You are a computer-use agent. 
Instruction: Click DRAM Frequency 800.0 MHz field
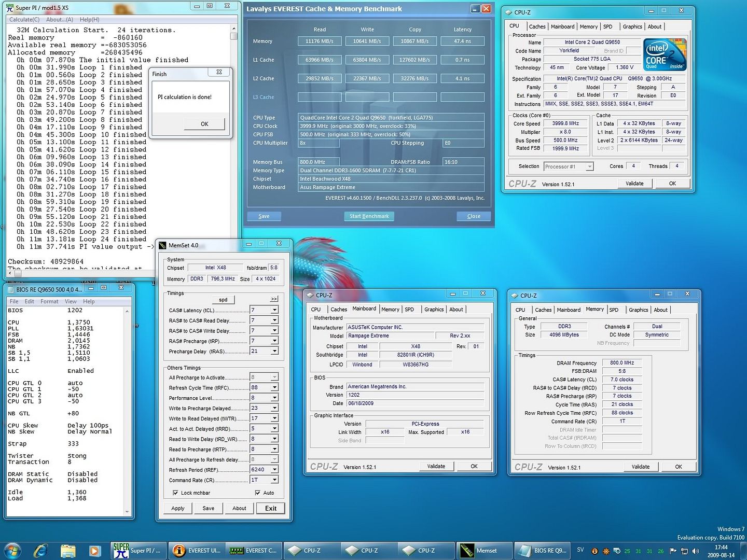point(622,363)
